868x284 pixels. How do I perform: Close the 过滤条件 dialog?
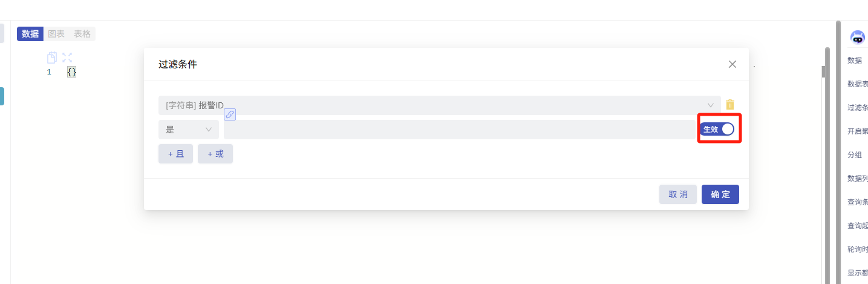click(x=733, y=64)
